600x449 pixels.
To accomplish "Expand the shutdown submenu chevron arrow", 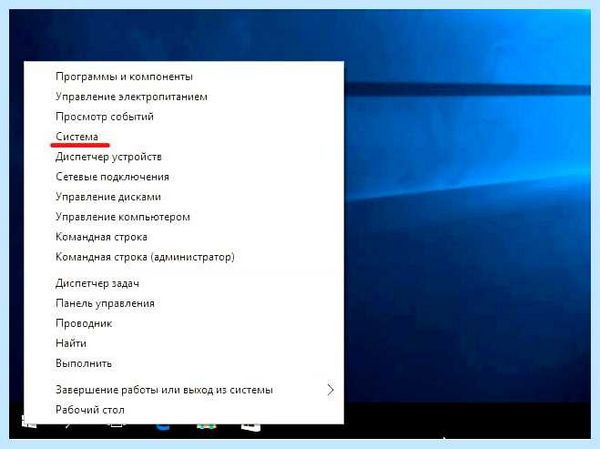I will coord(331,390).
